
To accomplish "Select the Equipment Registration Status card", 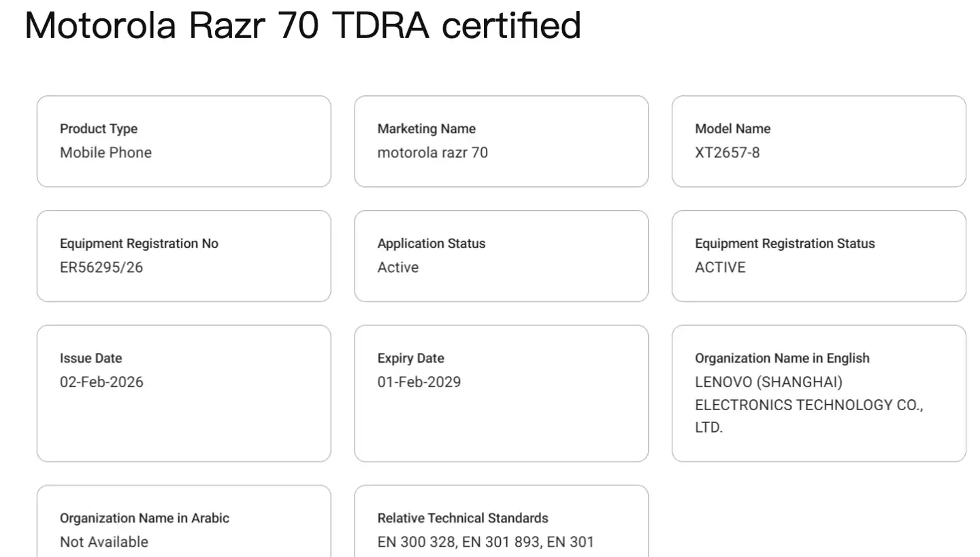I will coord(818,256).
